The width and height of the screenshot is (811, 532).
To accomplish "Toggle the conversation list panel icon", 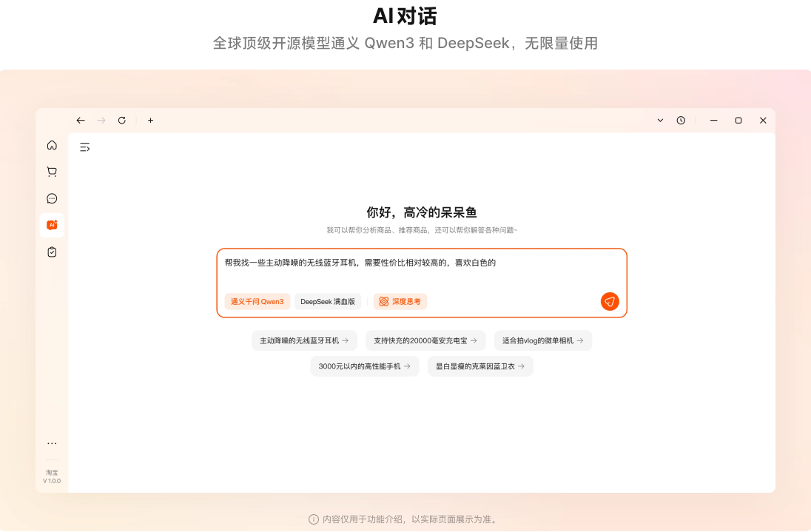I will [x=85, y=147].
